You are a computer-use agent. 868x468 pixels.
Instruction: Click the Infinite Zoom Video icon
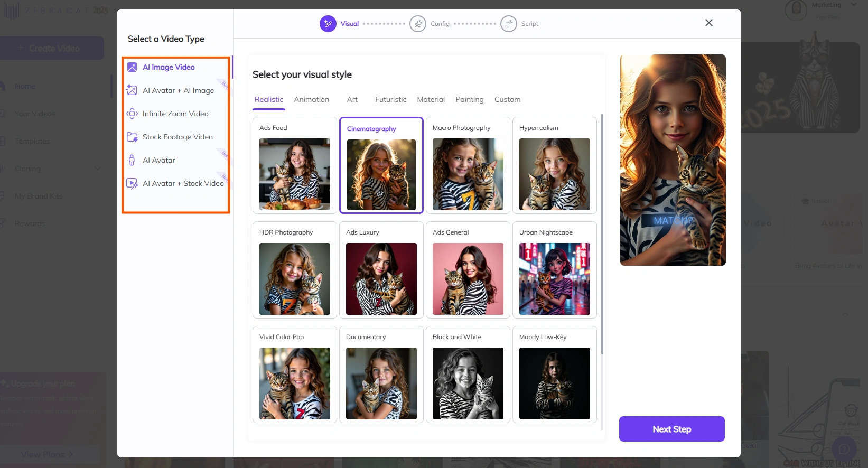132,114
